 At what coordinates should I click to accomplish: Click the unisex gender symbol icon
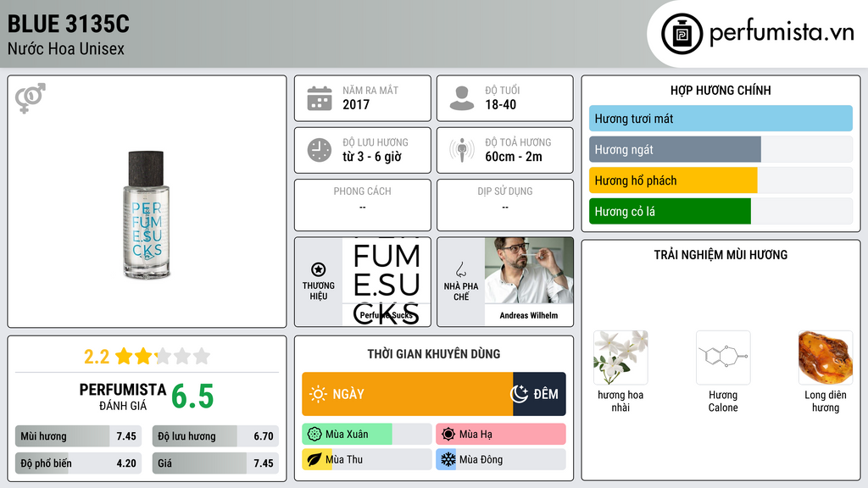(31, 98)
